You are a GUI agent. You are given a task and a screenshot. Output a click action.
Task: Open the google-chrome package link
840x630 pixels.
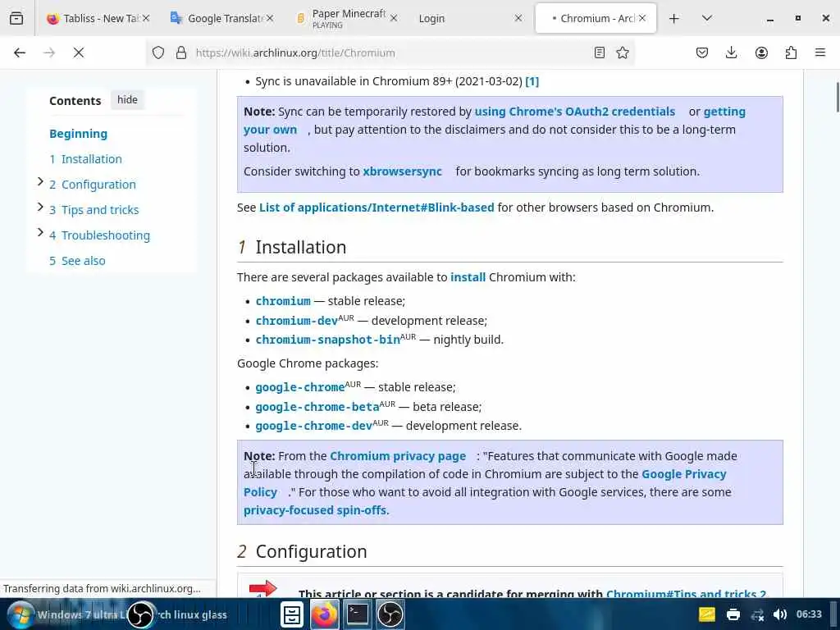pyautogui.click(x=300, y=387)
